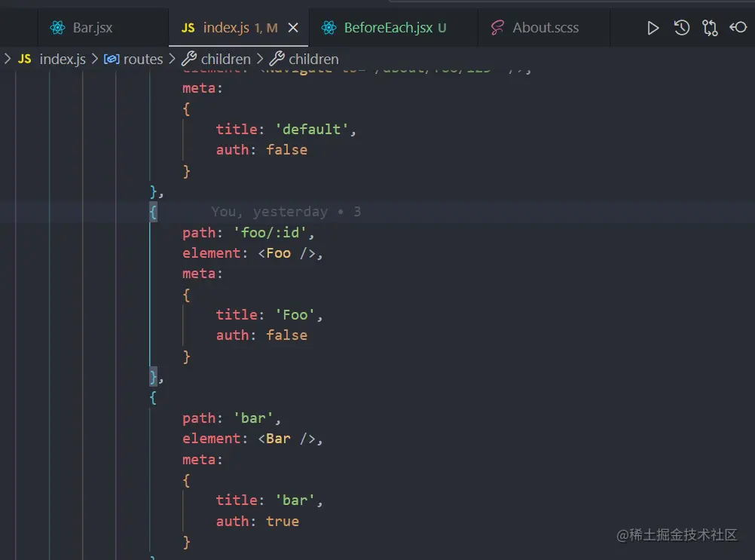Click the path: 'foo/:id' line
This screenshot has width=755, height=560.
[x=249, y=233]
